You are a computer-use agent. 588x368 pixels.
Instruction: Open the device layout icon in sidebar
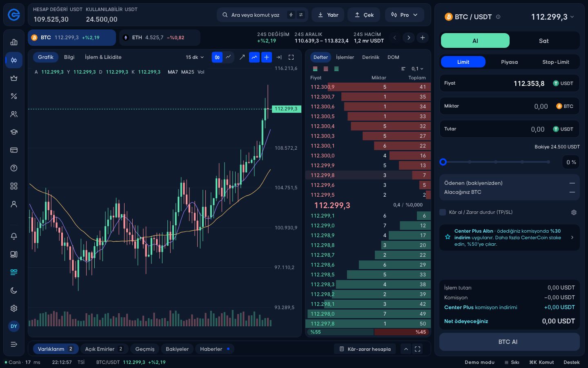14,254
